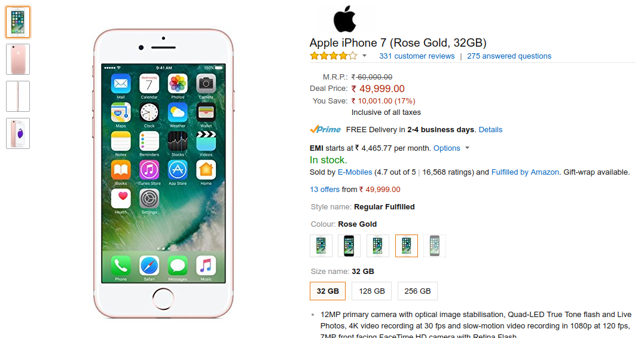Open delivery Details link
The width and height of the screenshot is (644, 338).
[x=490, y=130]
